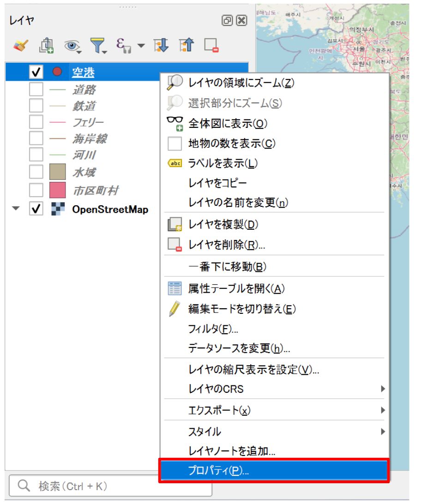Select the 海岸線 layer name
Image resolution: width=421 pixels, height=504 pixels.
(x=90, y=138)
